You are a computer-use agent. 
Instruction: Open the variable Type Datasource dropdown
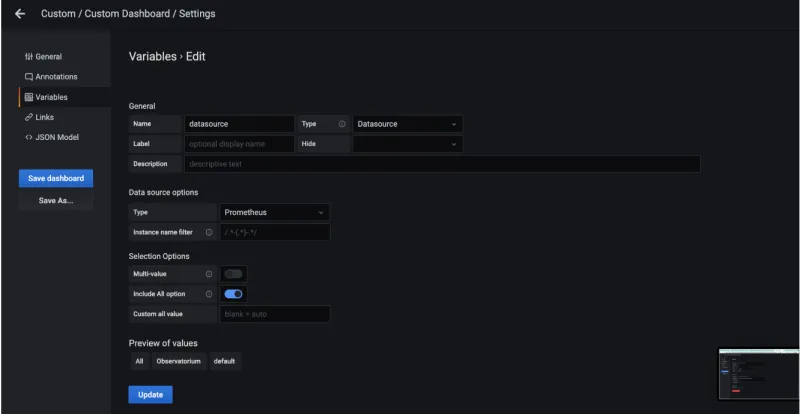click(x=408, y=124)
